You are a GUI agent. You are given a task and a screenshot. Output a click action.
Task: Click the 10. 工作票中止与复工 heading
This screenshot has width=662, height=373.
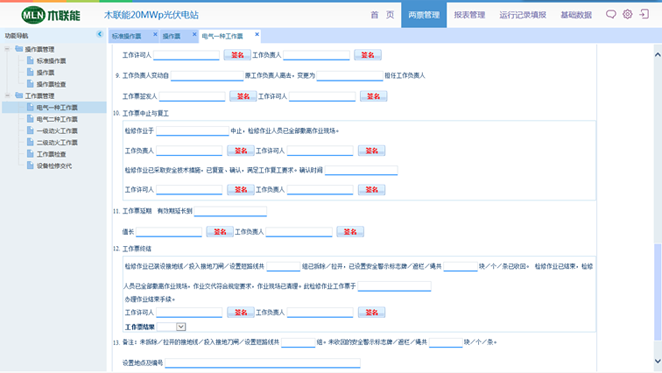coord(141,113)
